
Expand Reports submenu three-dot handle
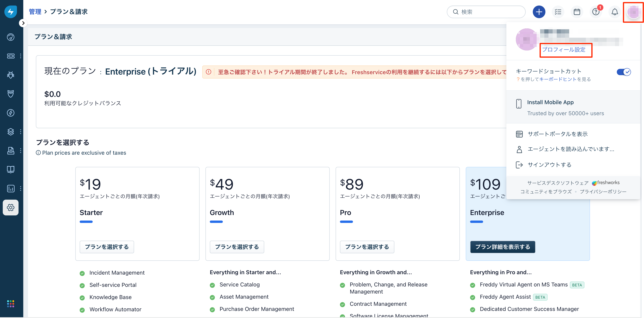tap(21, 188)
